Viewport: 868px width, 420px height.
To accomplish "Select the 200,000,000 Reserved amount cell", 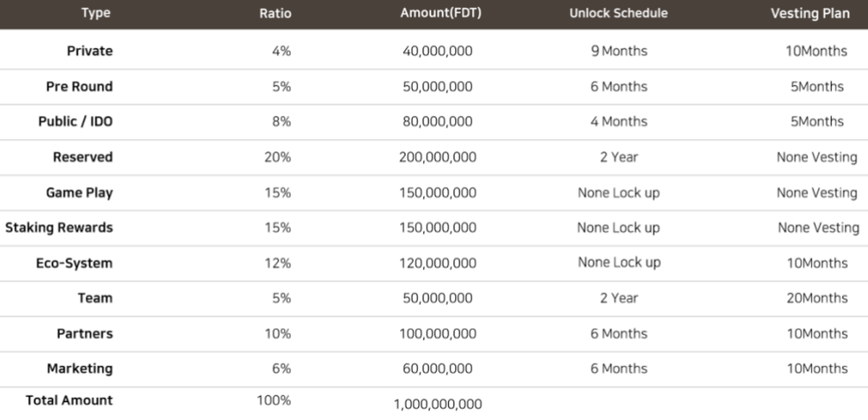I will coord(438,156).
